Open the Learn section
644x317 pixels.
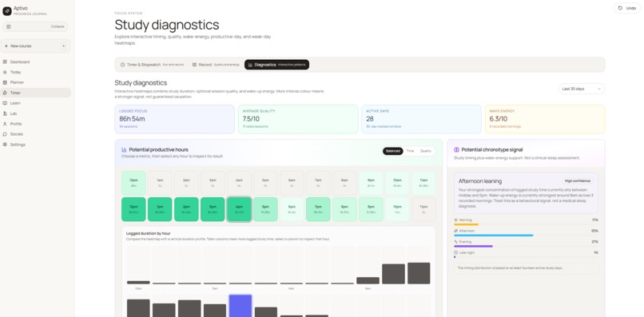(x=35, y=103)
